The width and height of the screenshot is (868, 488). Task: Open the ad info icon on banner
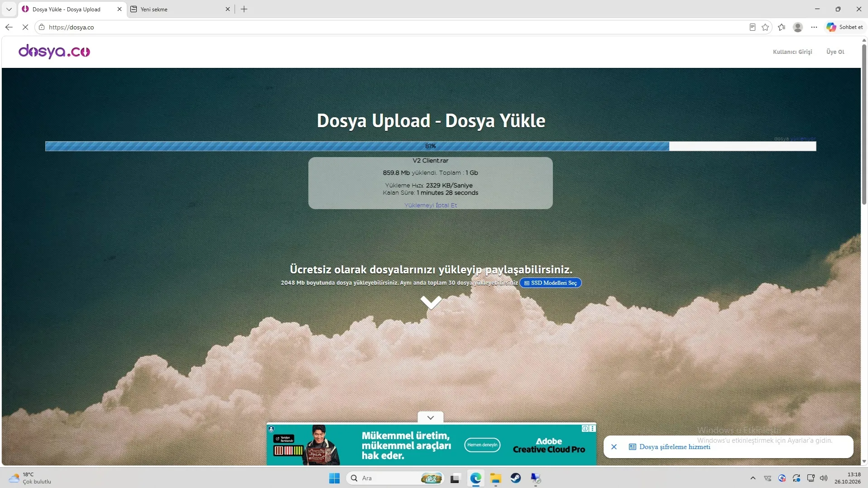585,428
